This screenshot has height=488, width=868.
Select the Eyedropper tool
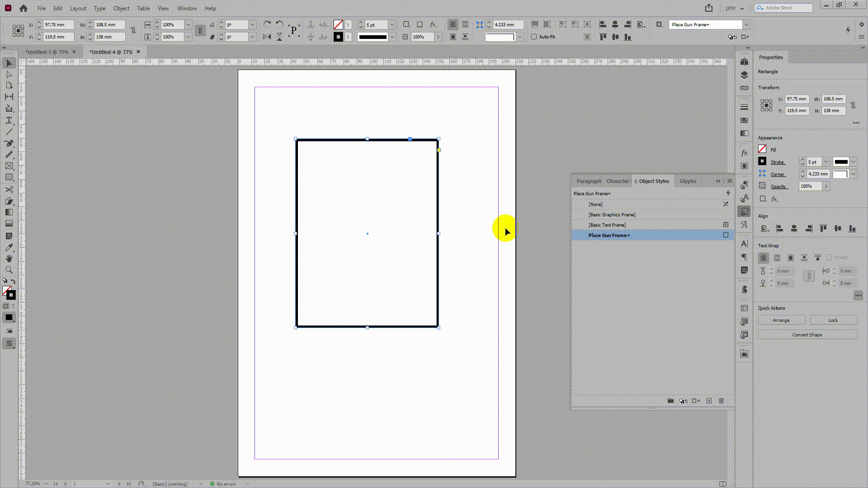pyautogui.click(x=9, y=247)
